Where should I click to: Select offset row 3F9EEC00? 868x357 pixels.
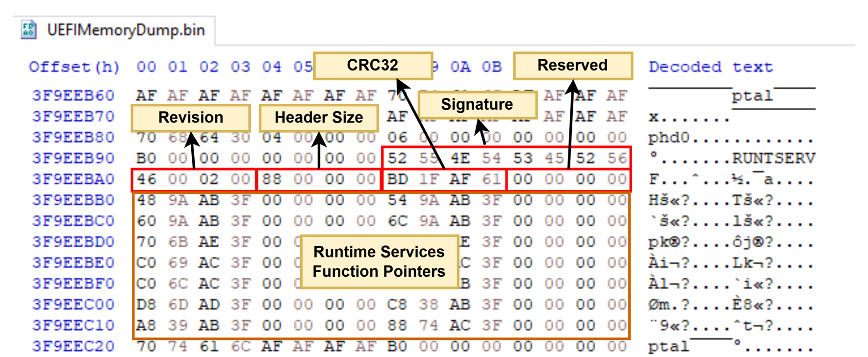click(x=73, y=305)
